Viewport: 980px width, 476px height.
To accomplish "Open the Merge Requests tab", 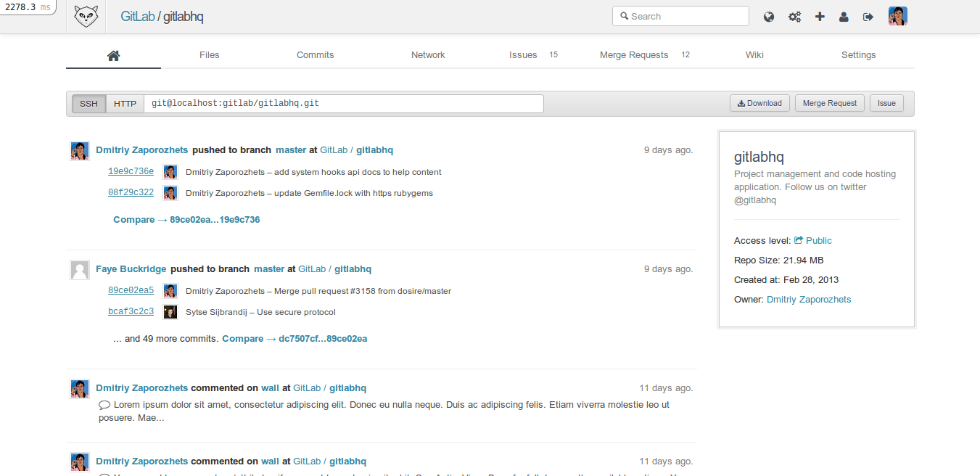I will [x=634, y=54].
